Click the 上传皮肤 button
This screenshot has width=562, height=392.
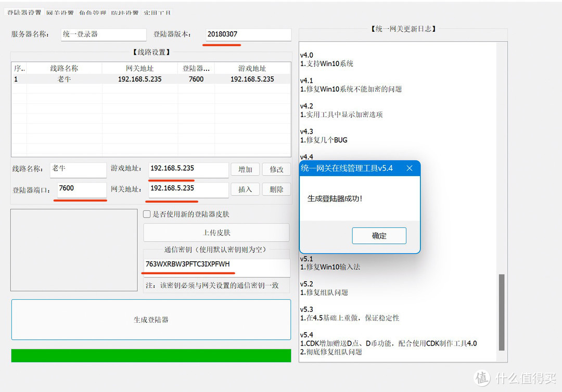[216, 232]
